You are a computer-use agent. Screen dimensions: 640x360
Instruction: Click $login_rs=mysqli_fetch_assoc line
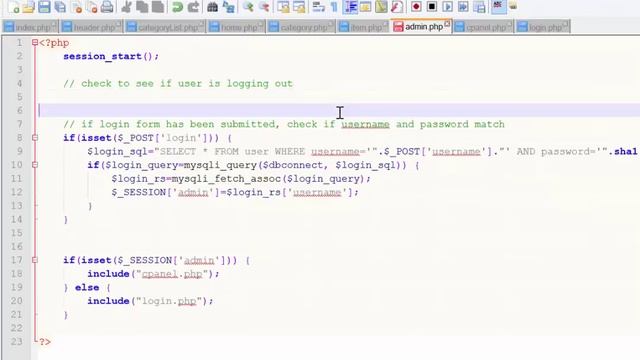(x=241, y=178)
